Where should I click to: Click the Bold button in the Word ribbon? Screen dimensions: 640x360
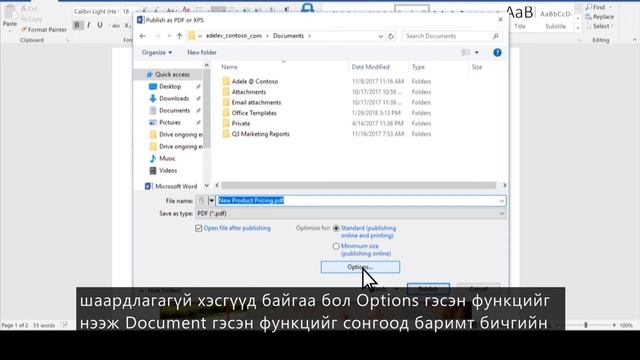[77, 25]
